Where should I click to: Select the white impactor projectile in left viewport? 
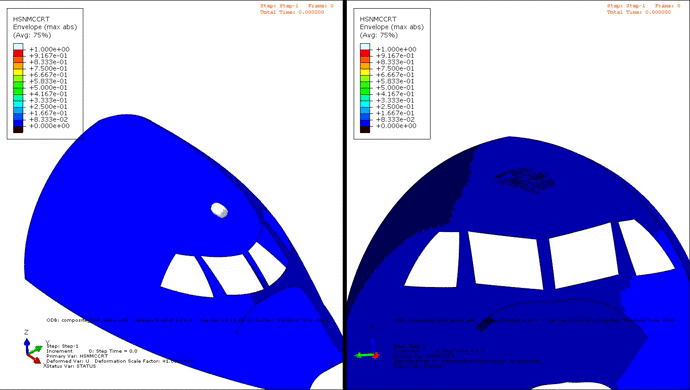[x=220, y=210]
